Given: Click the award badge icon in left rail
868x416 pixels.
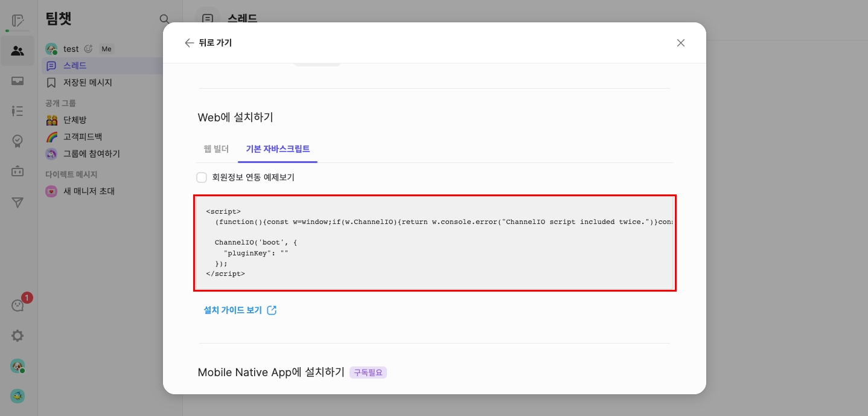Looking at the screenshot, I should (x=18, y=141).
